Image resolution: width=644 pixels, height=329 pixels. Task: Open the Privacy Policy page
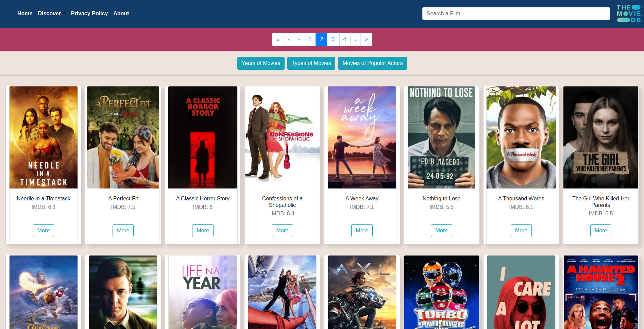click(x=89, y=14)
